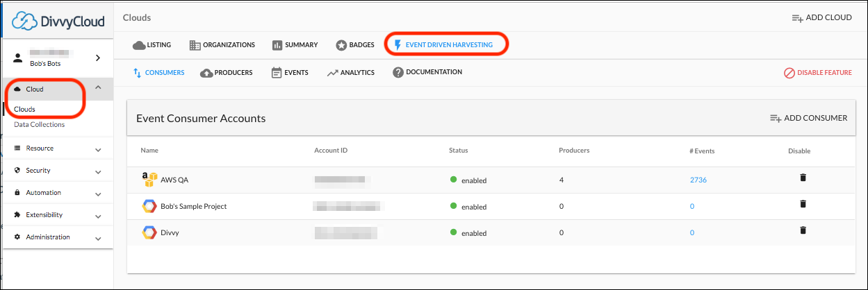Open Data Collections in sidebar
This screenshot has width=868, height=290.
39,125
